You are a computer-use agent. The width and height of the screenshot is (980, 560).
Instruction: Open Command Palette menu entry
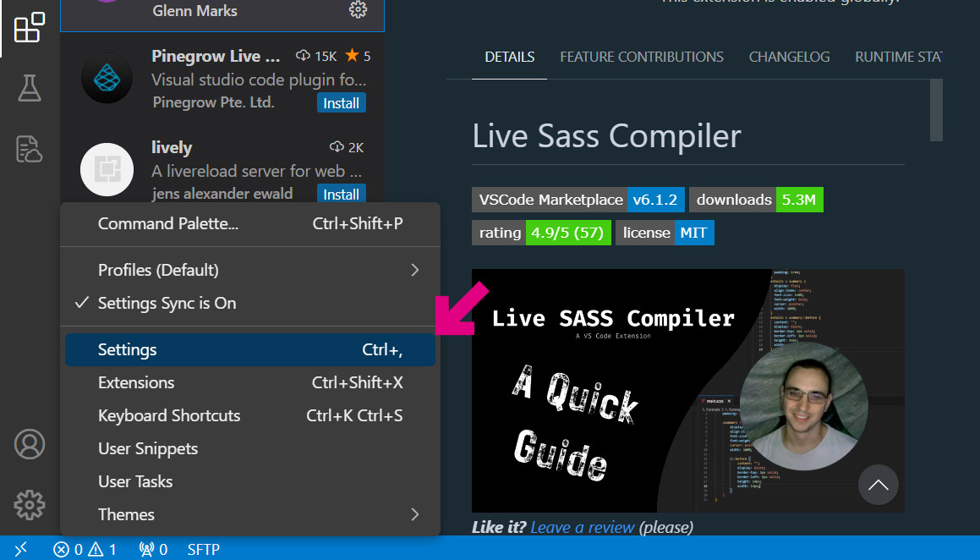pyautogui.click(x=250, y=224)
